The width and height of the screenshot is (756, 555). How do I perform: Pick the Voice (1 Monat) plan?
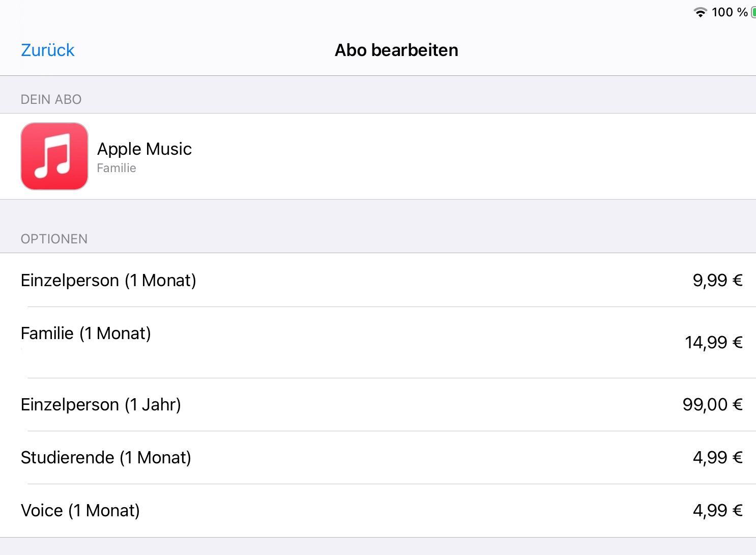coord(80,511)
